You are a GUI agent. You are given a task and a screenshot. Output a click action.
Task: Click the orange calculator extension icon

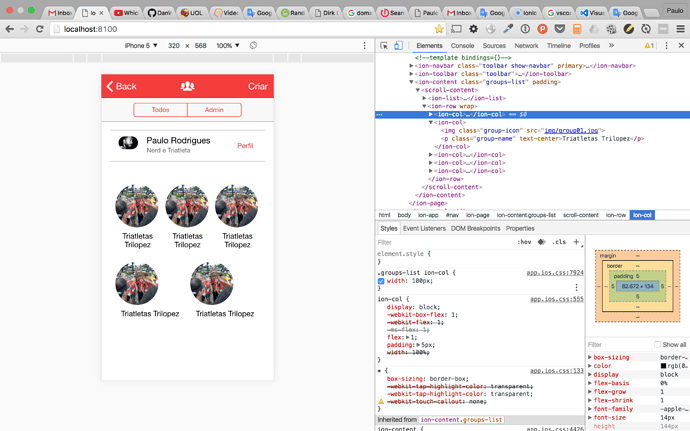[x=577, y=29]
